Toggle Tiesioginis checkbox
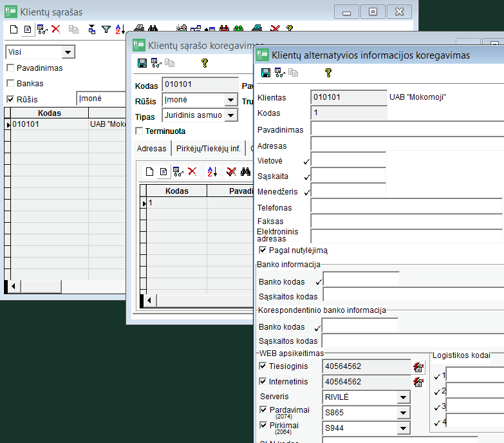This screenshot has width=504, height=443. (x=263, y=366)
